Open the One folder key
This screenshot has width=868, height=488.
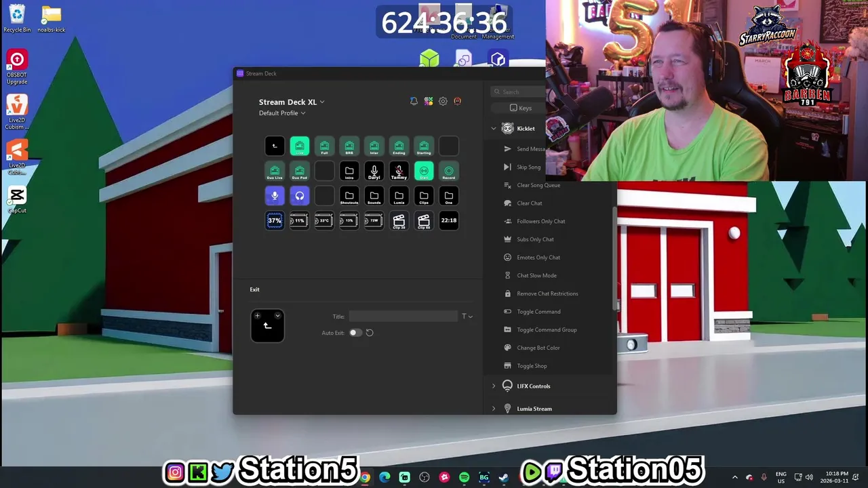pos(449,196)
